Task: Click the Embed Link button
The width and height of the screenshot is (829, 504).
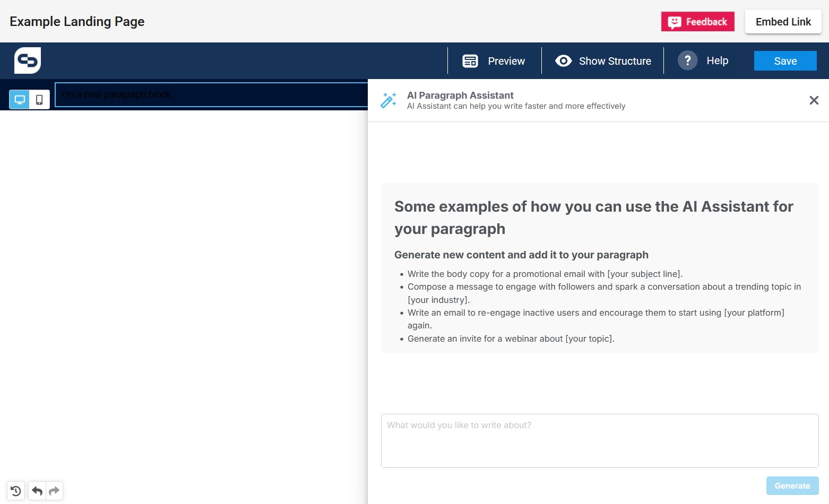Action: tap(783, 22)
